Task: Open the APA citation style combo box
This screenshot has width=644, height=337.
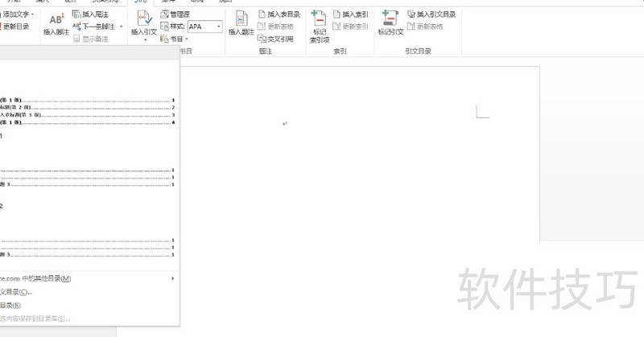Action: click(x=205, y=27)
